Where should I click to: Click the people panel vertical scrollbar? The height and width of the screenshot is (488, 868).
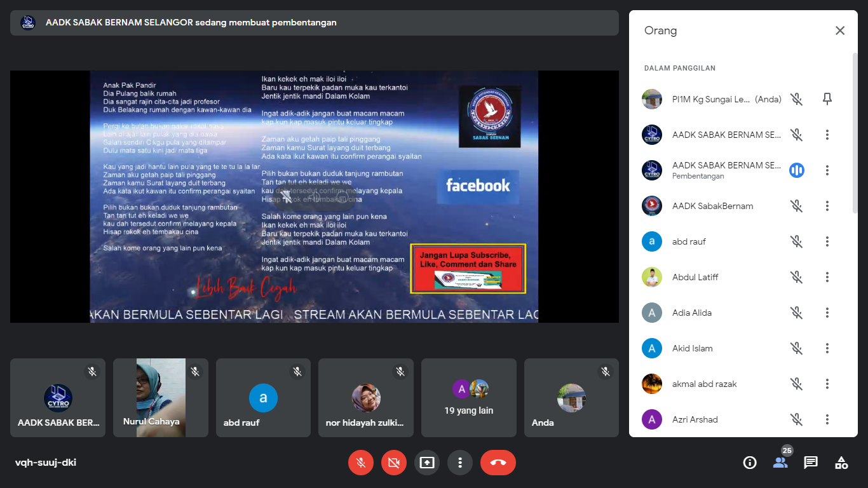pos(854,133)
